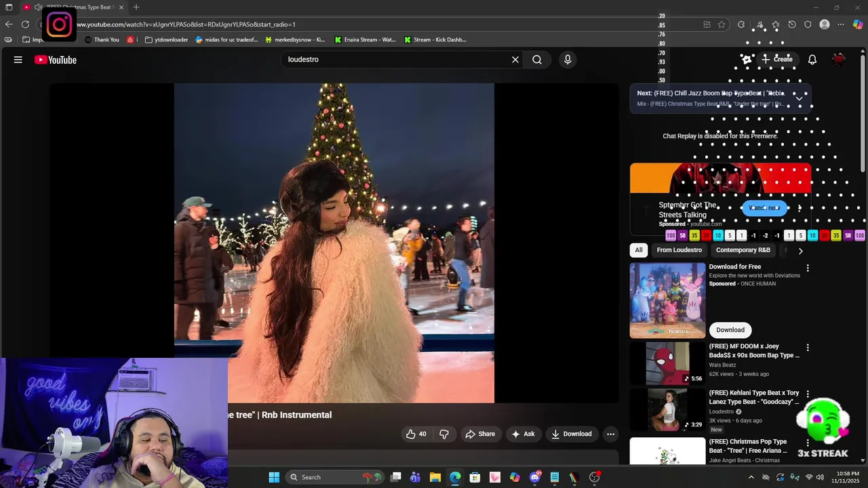Open the merkedbysnow bookmark

coord(295,40)
